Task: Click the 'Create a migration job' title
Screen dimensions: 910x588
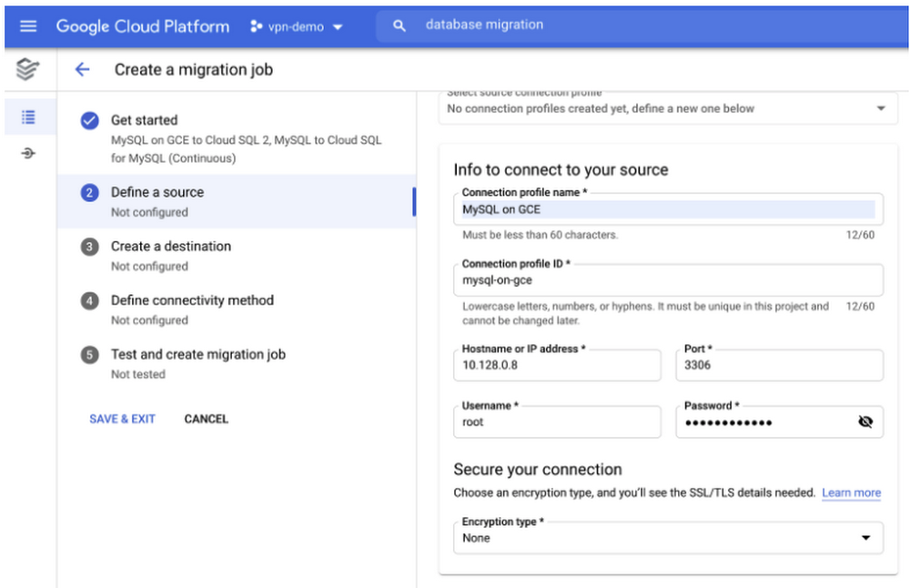Action: point(194,70)
